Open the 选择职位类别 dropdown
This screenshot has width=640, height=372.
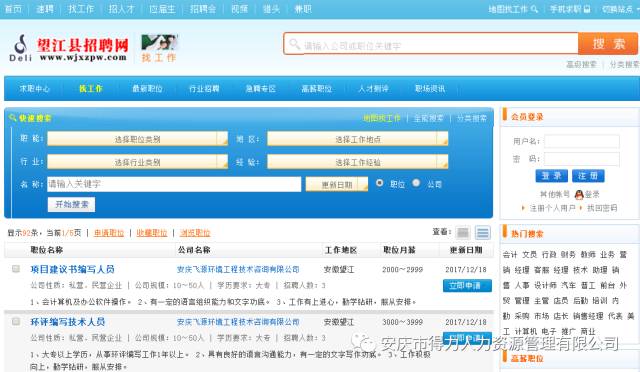point(138,139)
